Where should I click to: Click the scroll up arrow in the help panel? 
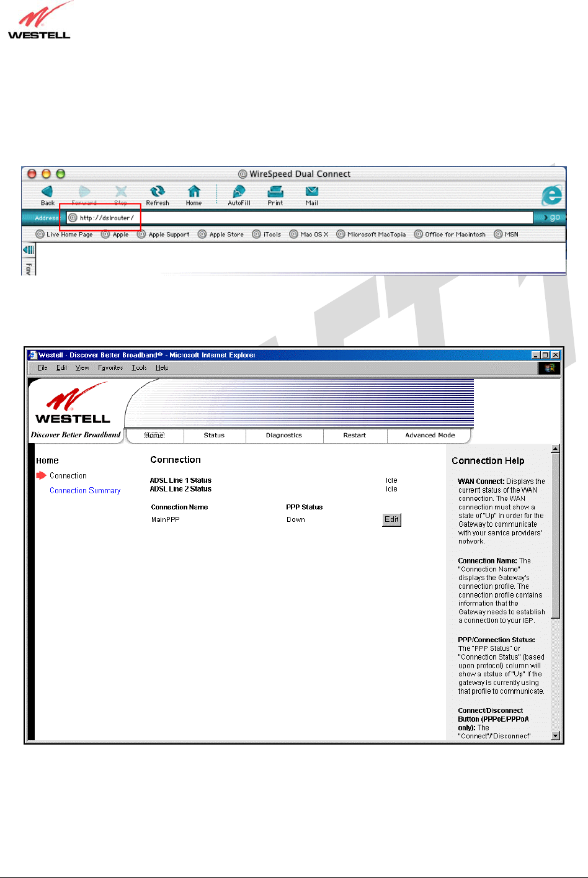[555, 449]
